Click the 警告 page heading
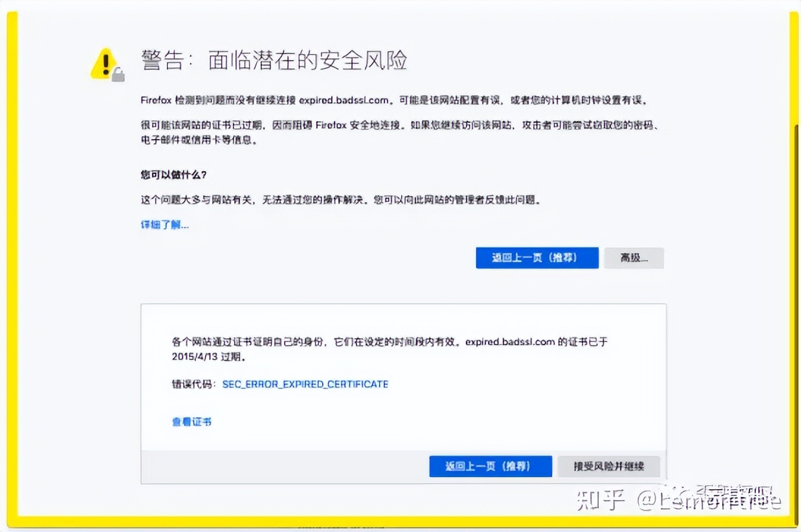 (x=272, y=59)
